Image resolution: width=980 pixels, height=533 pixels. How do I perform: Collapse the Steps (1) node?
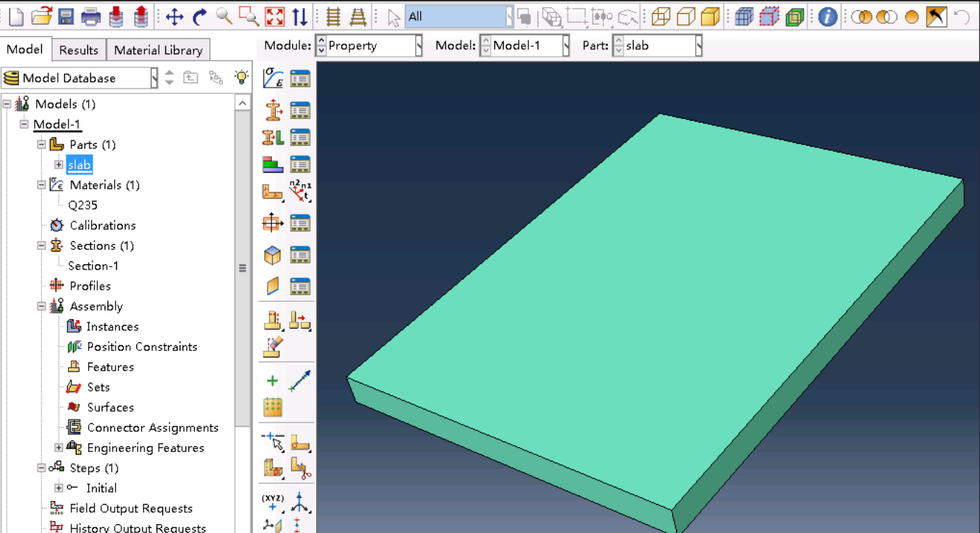[x=42, y=468]
